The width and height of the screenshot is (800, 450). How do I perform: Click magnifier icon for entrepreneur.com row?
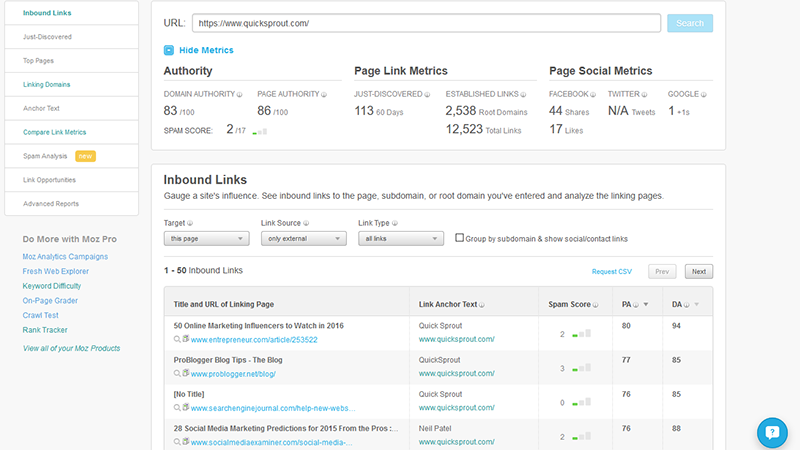(x=177, y=339)
